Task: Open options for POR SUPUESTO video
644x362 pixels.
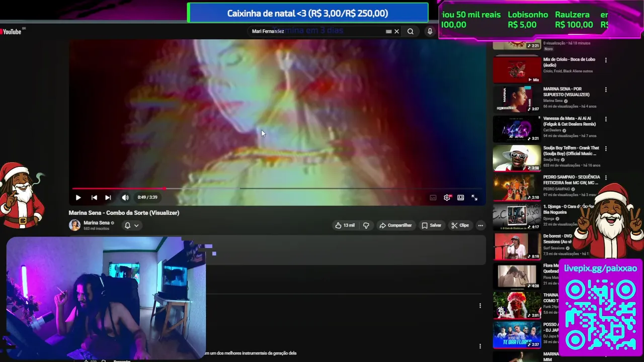Action: [x=606, y=89]
